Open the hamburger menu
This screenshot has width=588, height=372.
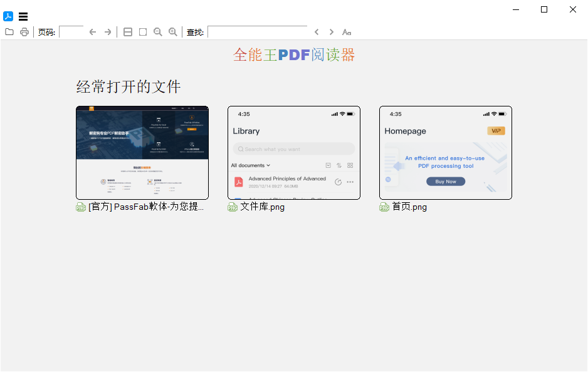(23, 17)
